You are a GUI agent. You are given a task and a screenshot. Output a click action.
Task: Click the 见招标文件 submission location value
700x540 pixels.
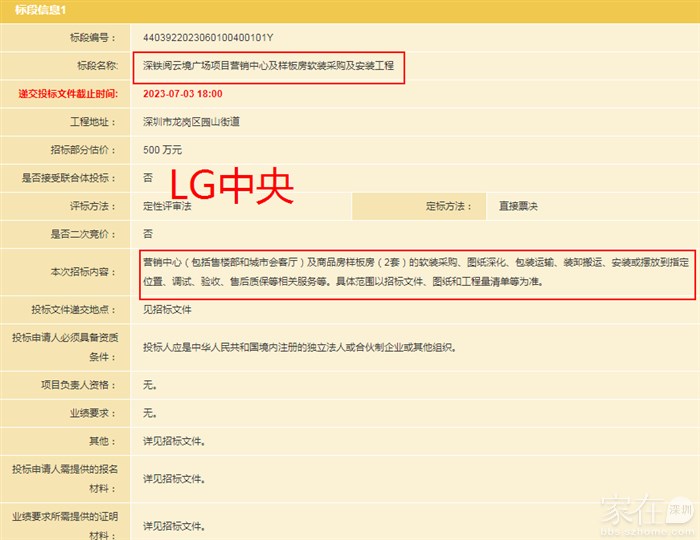[x=167, y=310]
